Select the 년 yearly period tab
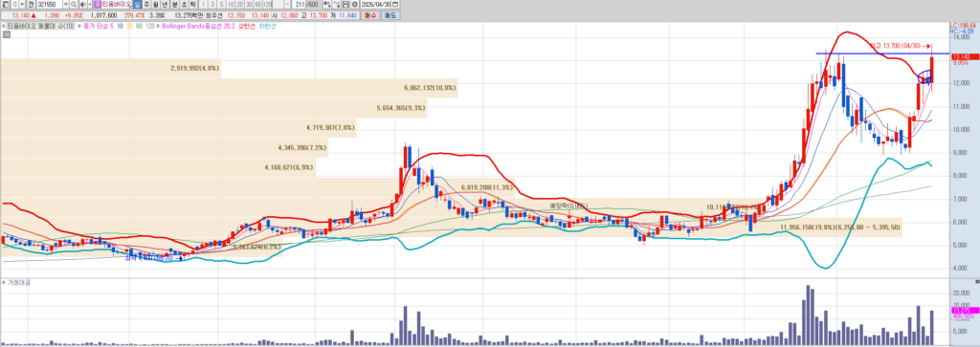980x347 pixels. click(165, 5)
